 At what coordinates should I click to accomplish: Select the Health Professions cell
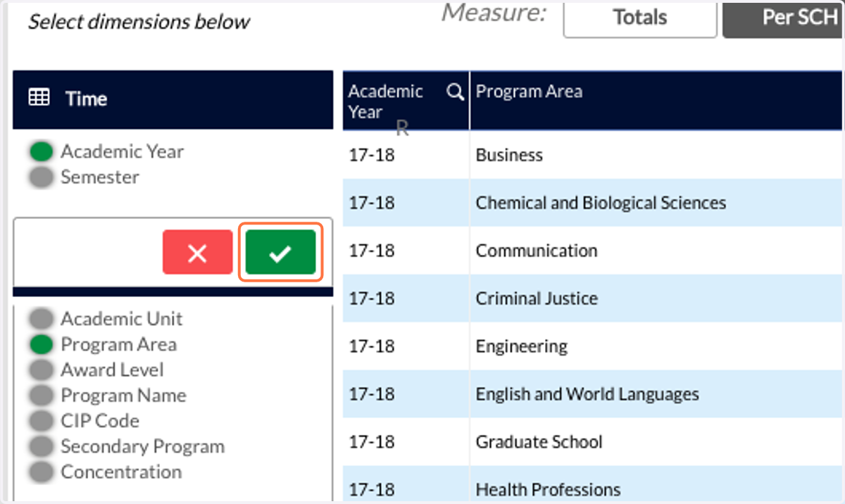tap(656, 485)
